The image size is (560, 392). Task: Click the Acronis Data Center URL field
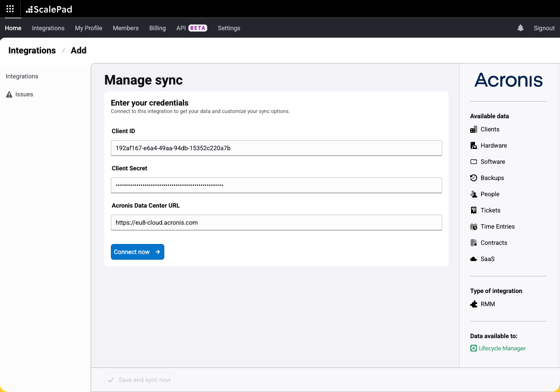click(x=276, y=222)
